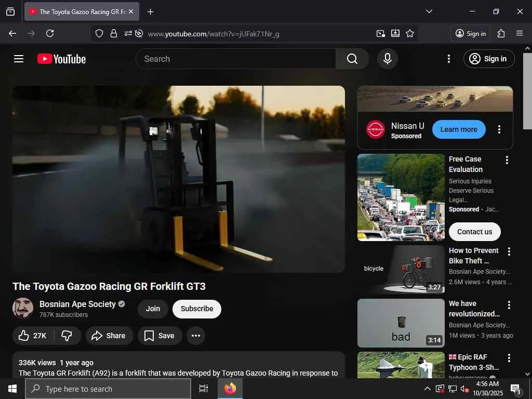Dislike the video with thumbs down
532x399 pixels.
[67, 336]
